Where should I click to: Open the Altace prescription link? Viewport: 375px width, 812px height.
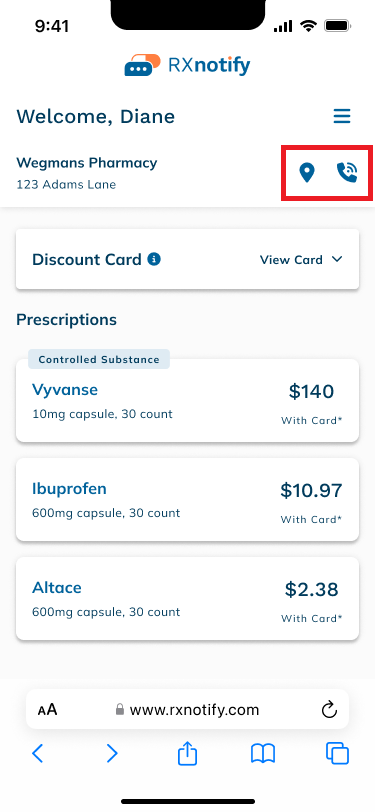point(57,588)
